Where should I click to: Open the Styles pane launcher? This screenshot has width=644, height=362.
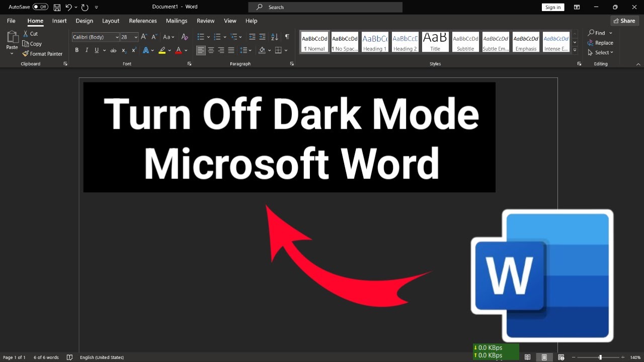[579, 64]
